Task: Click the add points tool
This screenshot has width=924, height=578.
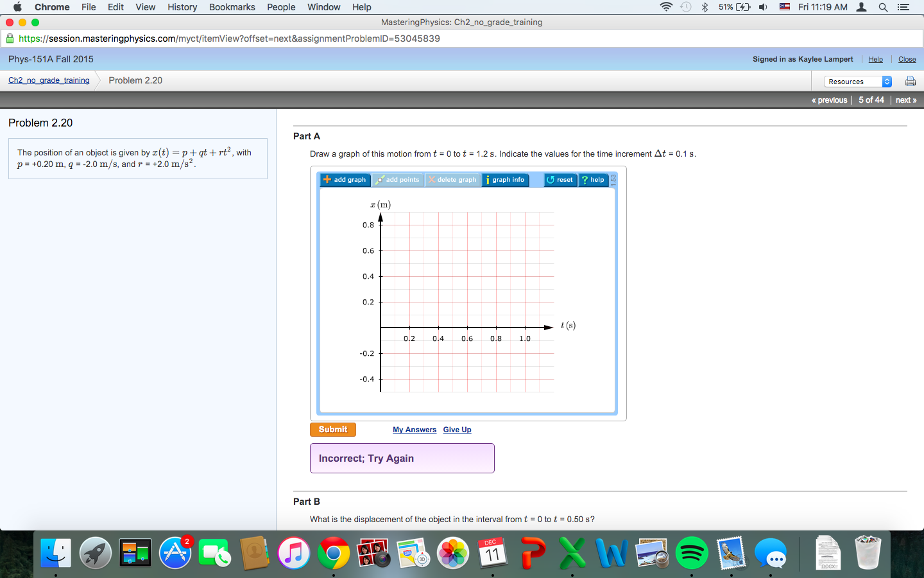Action: click(x=397, y=180)
